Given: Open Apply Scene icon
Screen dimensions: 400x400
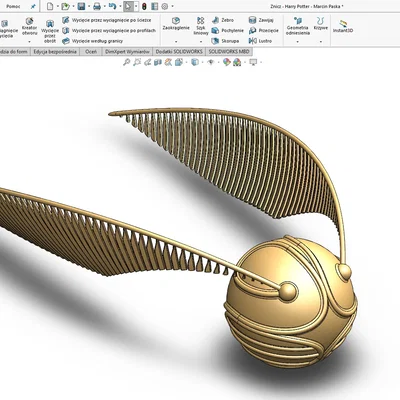Looking at the screenshot, I should point(237,62).
